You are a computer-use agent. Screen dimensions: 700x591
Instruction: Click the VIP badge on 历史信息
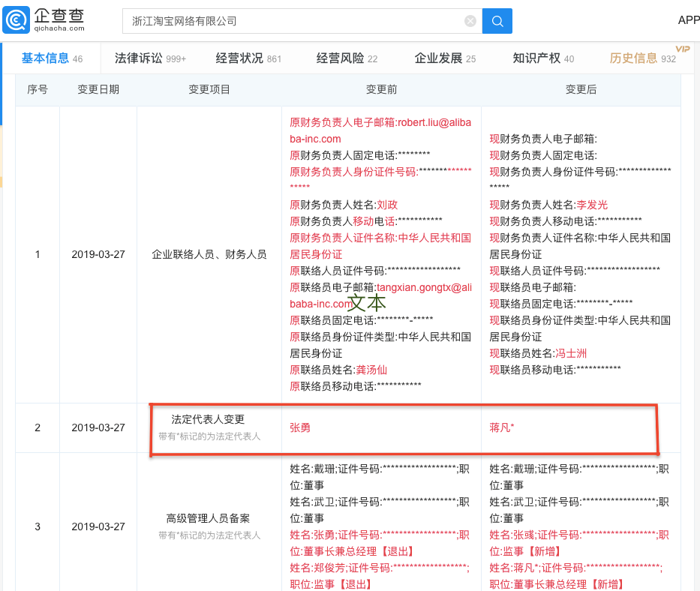[x=682, y=49]
